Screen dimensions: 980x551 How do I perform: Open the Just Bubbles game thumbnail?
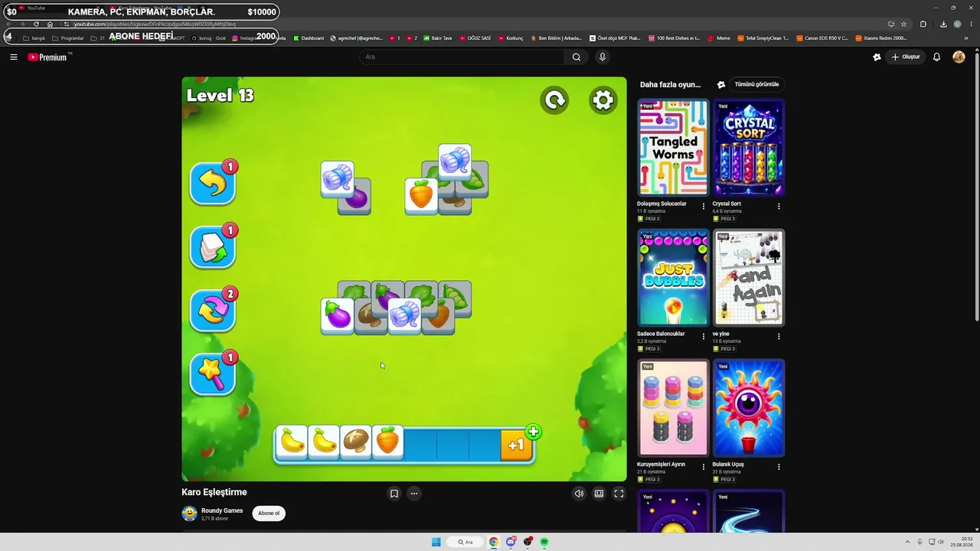673,278
